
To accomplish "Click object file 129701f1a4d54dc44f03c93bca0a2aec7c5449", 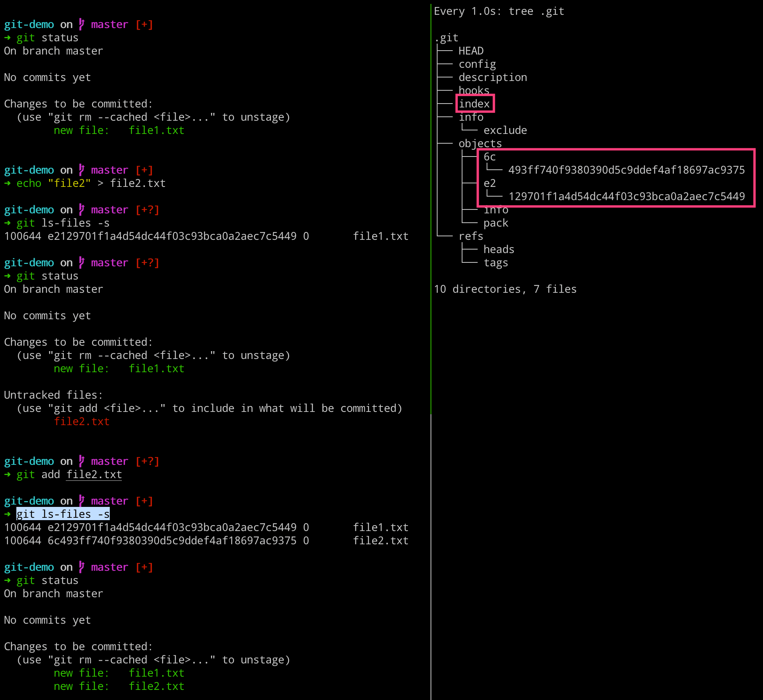I will pyautogui.click(x=627, y=196).
